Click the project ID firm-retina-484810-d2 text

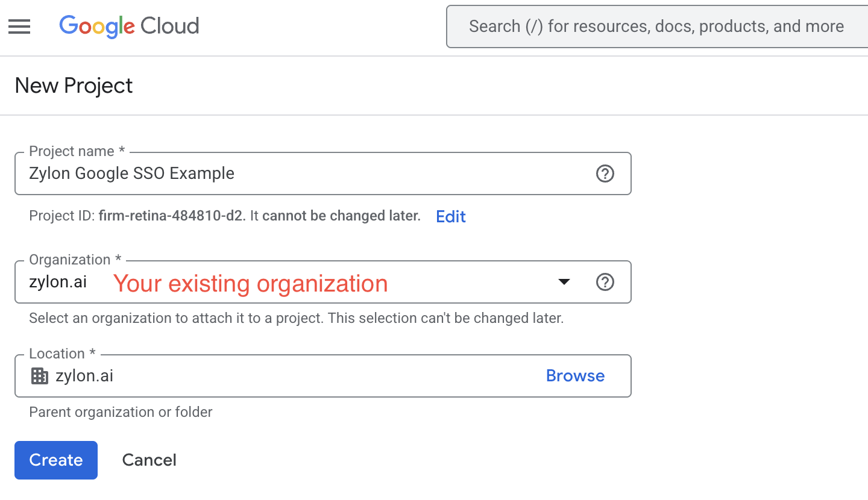coord(172,216)
